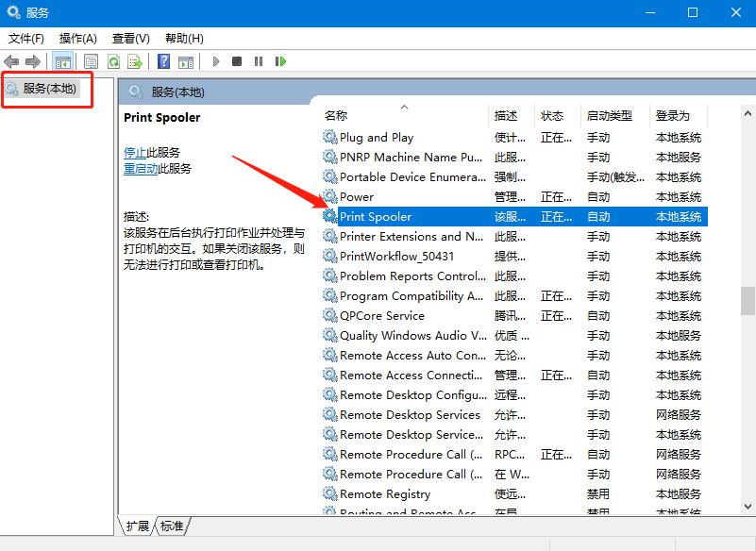Open the 查看(V) menu
756x551 pixels.
coord(130,38)
